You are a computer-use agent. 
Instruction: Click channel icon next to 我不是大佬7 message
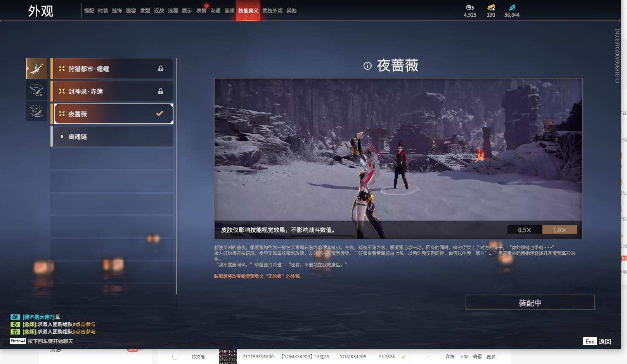click(x=15, y=317)
